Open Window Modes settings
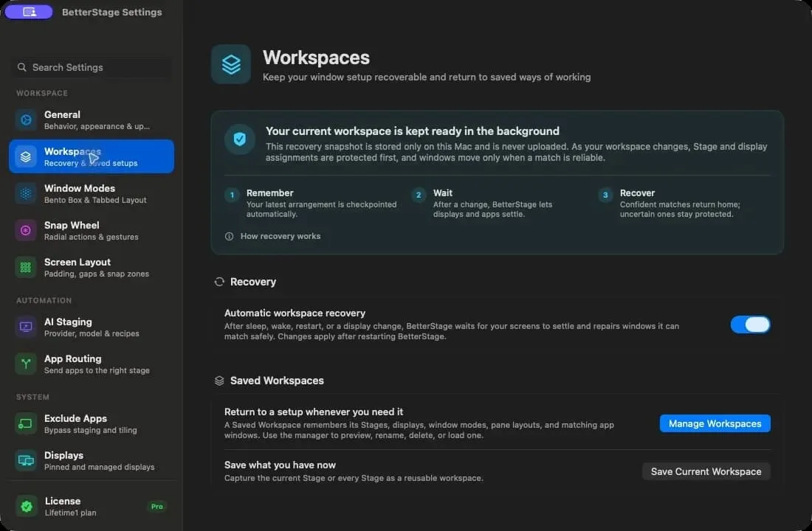The image size is (812, 531). pyautogui.click(x=91, y=193)
